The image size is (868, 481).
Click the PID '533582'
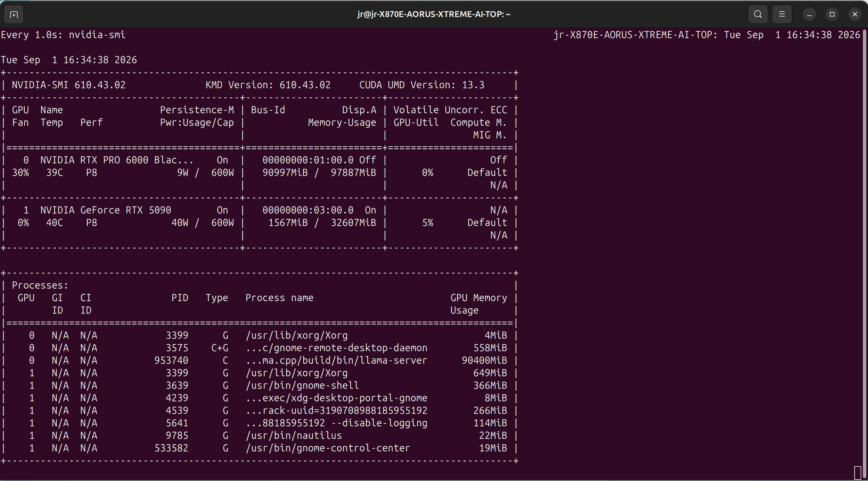click(171, 448)
